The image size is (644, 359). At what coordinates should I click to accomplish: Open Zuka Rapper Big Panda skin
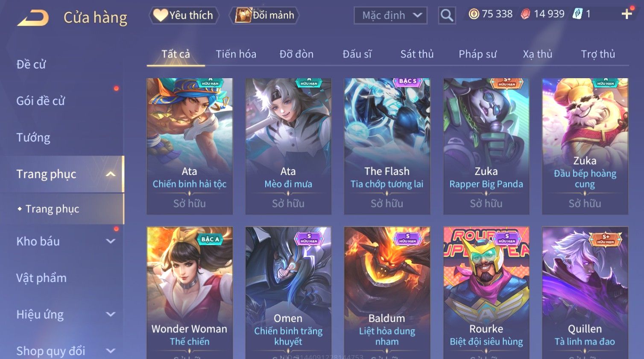486,146
